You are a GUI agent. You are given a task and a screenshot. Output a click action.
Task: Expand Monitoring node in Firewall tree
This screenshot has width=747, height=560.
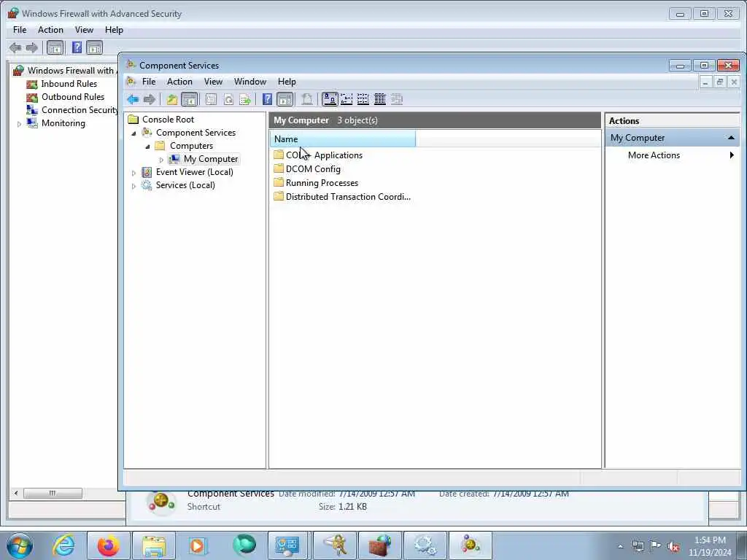[19, 124]
